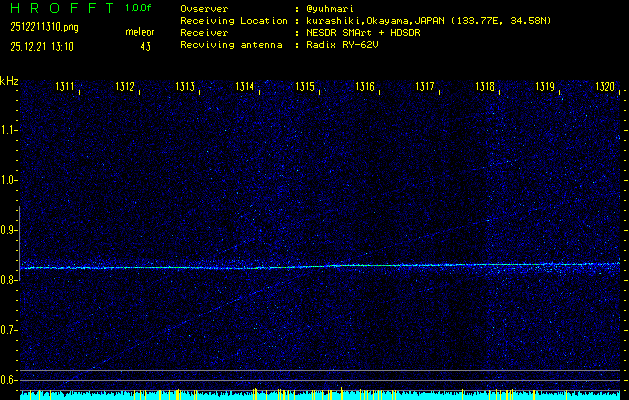The height and width of the screenshot is (400, 629).
Task: Click the 1315 time marker
Action: [x=306, y=88]
